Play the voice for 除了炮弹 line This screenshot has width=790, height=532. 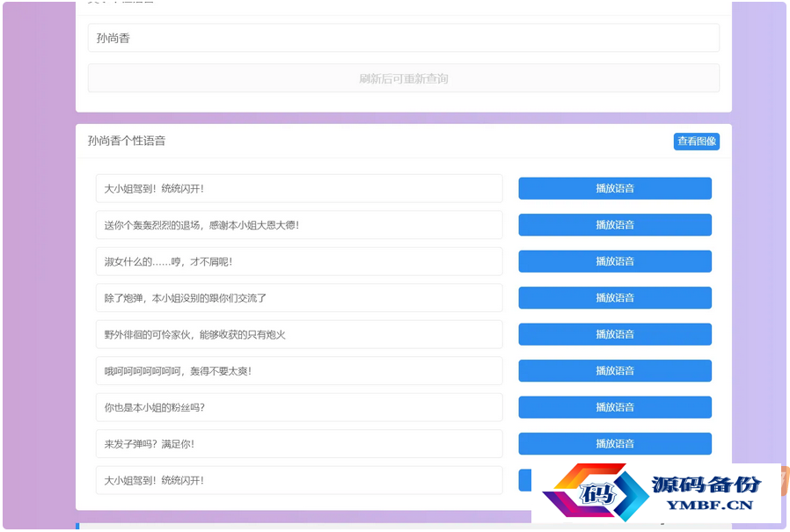tap(615, 298)
